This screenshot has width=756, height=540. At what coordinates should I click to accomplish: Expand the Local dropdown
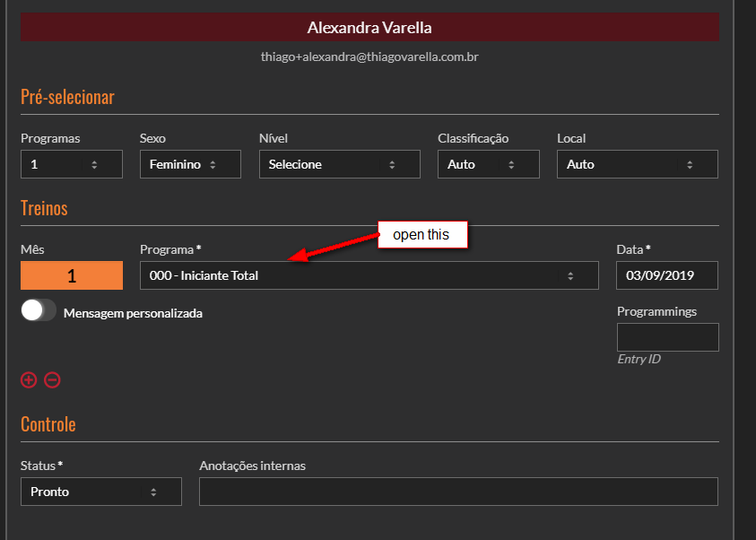[x=637, y=164]
